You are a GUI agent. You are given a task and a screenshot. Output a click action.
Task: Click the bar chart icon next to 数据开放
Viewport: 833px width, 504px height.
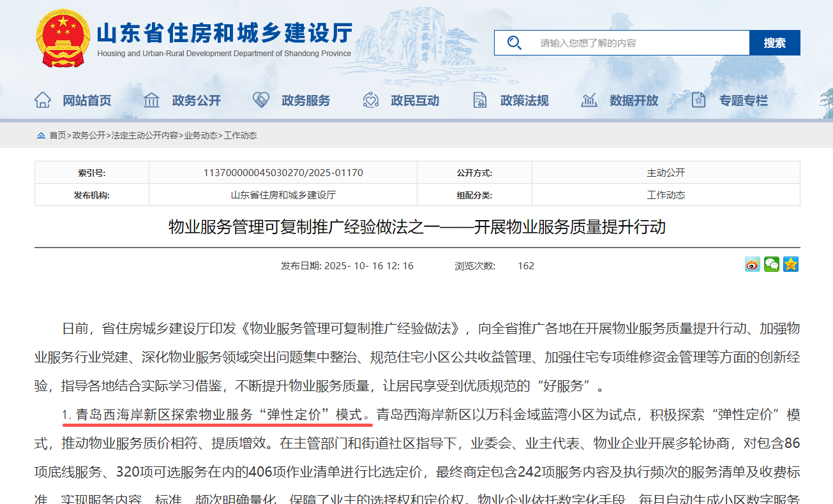[588, 100]
